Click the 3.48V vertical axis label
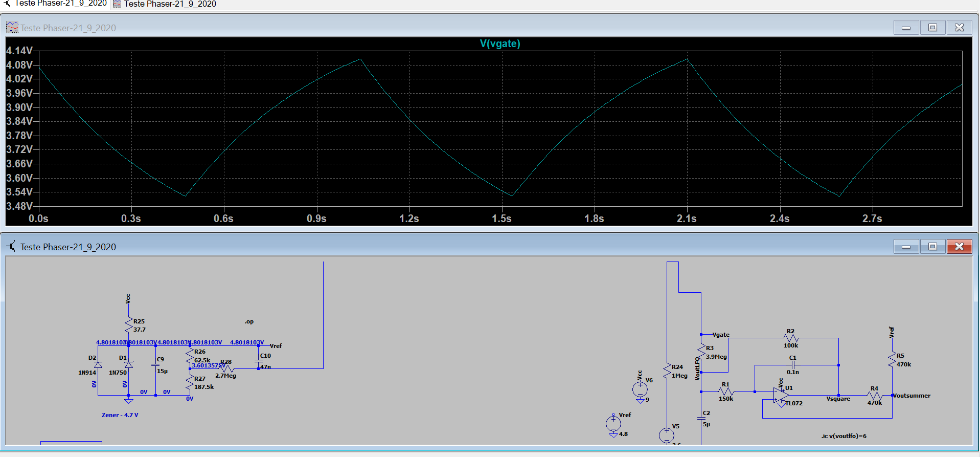Image resolution: width=980 pixels, height=457 pixels. (19, 206)
